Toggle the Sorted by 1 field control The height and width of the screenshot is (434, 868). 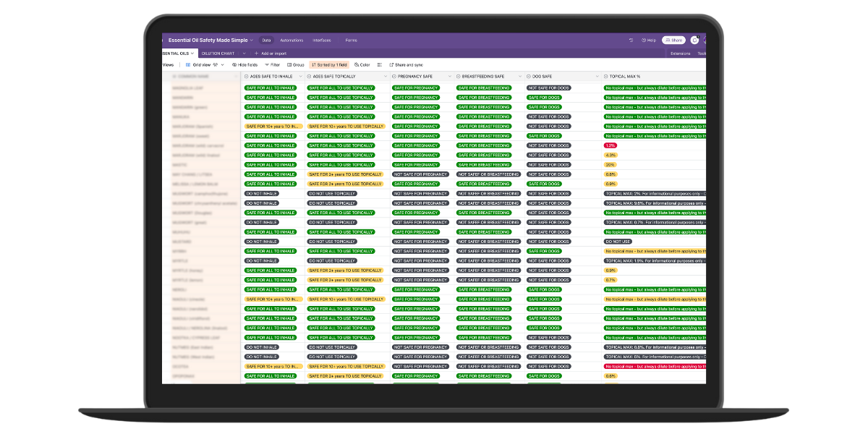329,64
